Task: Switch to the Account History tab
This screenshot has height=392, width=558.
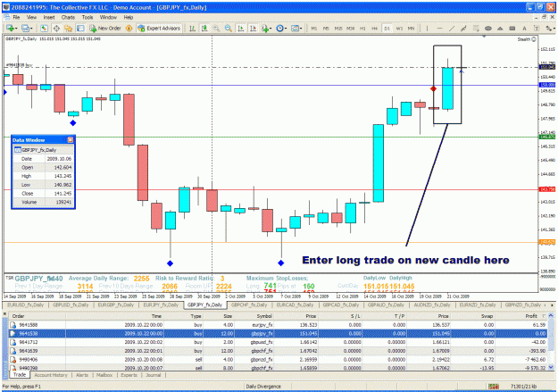Action: pyautogui.click(x=51, y=375)
